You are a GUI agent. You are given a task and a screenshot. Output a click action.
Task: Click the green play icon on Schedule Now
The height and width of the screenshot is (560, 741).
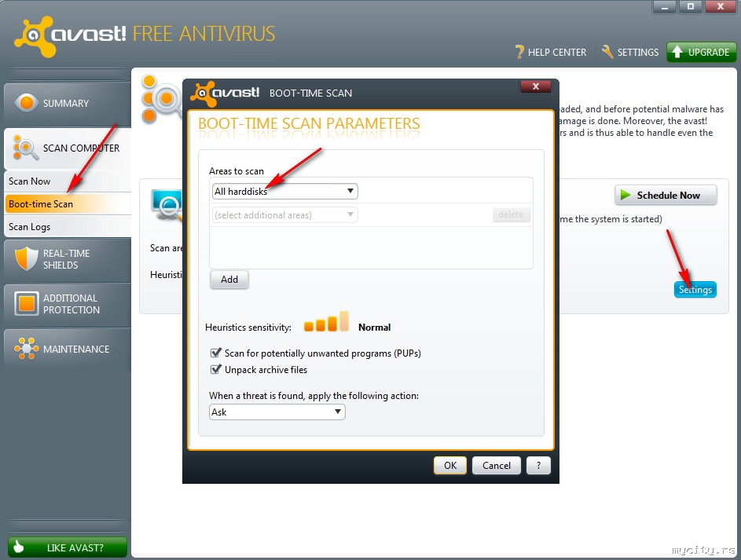click(625, 195)
